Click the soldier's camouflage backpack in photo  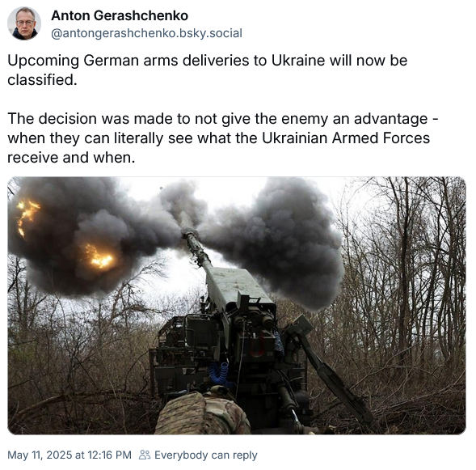point(203,414)
